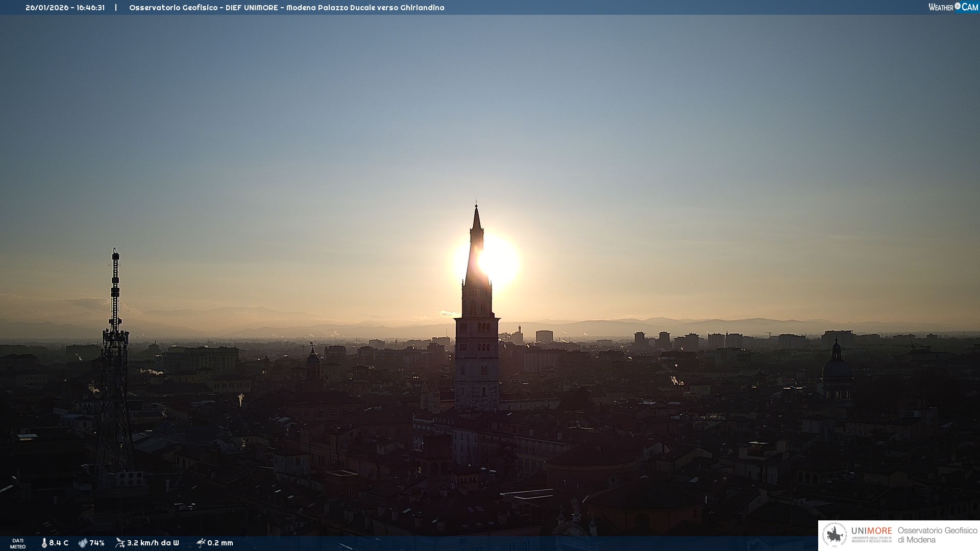Click the WeatherCam lens logo icon
The width and height of the screenshot is (980, 551).
958,6
